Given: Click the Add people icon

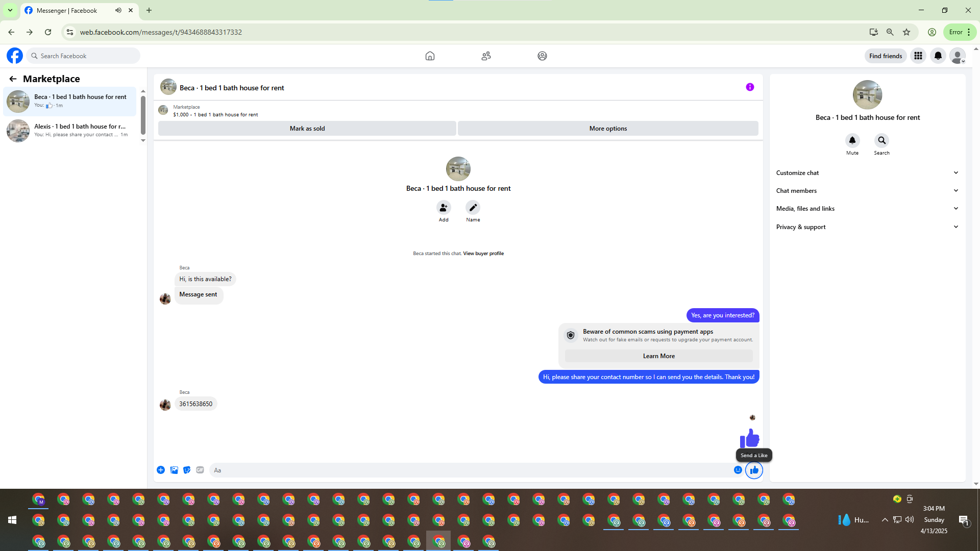Looking at the screenshot, I should point(444,208).
